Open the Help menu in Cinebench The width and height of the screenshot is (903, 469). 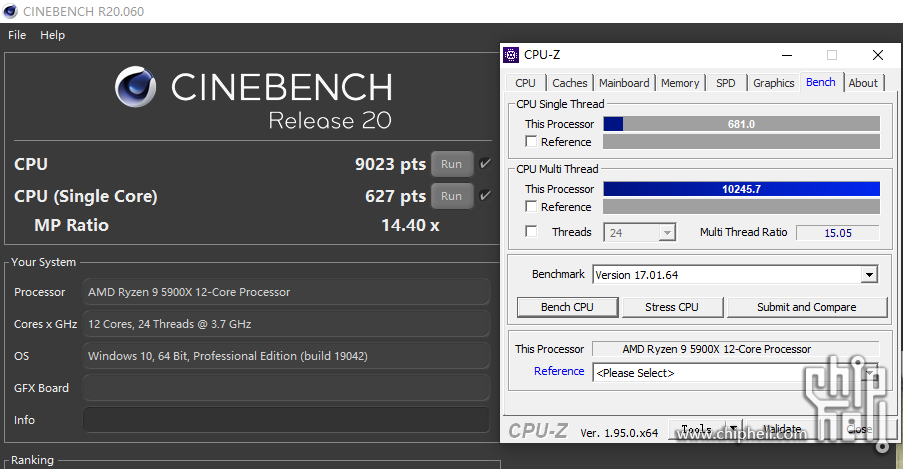coord(52,35)
